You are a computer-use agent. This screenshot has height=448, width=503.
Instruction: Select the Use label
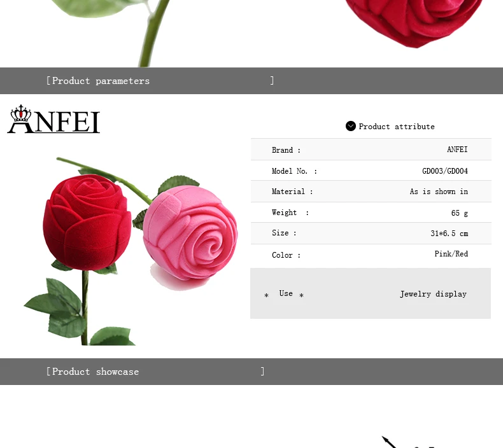point(285,293)
